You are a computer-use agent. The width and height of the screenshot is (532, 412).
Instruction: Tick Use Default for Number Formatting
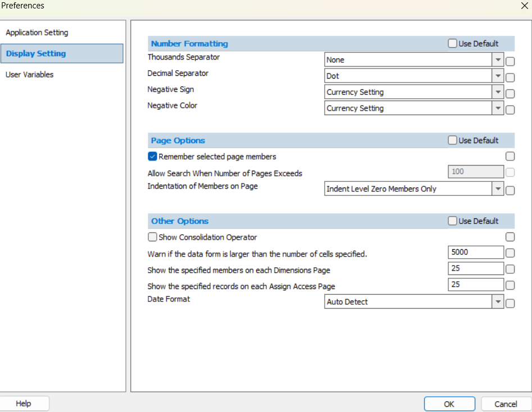pos(452,43)
